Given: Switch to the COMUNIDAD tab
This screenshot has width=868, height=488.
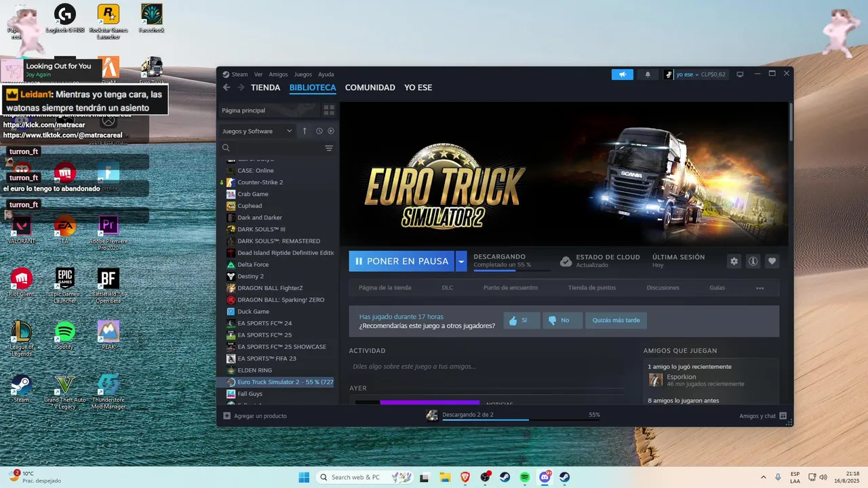Looking at the screenshot, I should 370,87.
